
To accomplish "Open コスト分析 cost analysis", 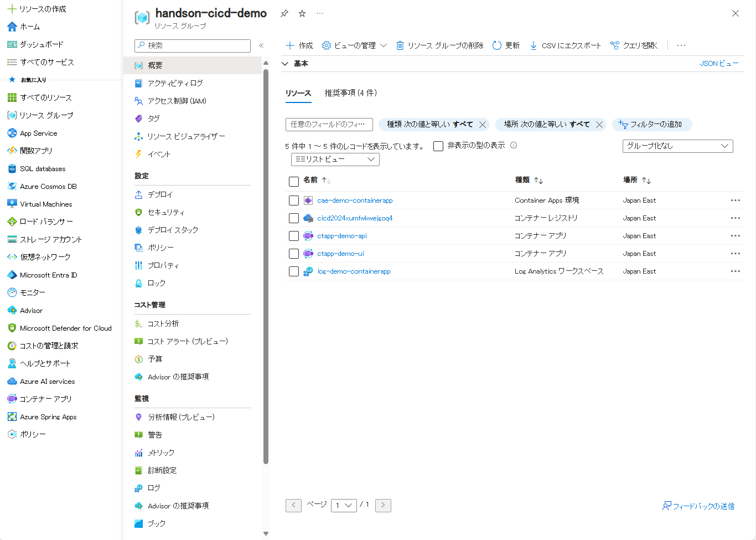I will click(163, 323).
